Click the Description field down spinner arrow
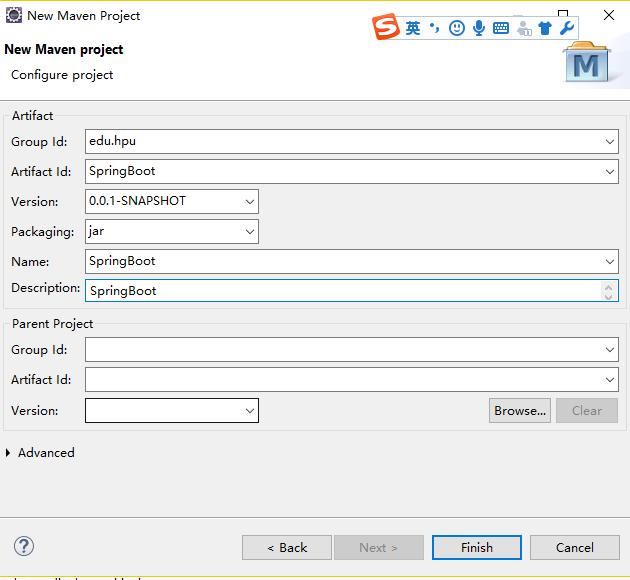Image resolution: width=630 pixels, height=580 pixels. tap(608, 296)
